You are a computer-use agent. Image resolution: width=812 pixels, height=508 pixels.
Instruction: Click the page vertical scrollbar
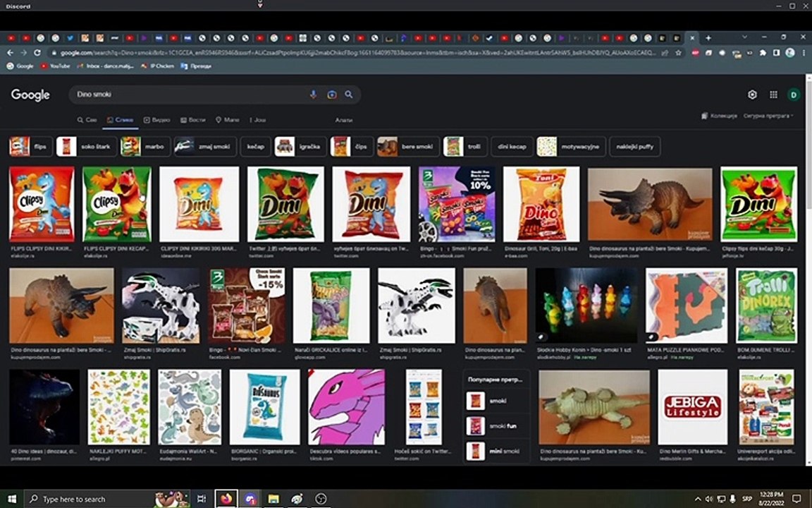point(808,270)
